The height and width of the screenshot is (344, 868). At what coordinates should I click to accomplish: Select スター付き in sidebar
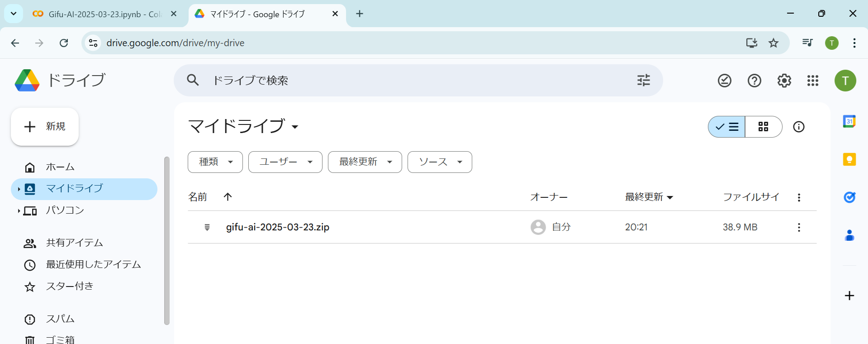(84, 287)
